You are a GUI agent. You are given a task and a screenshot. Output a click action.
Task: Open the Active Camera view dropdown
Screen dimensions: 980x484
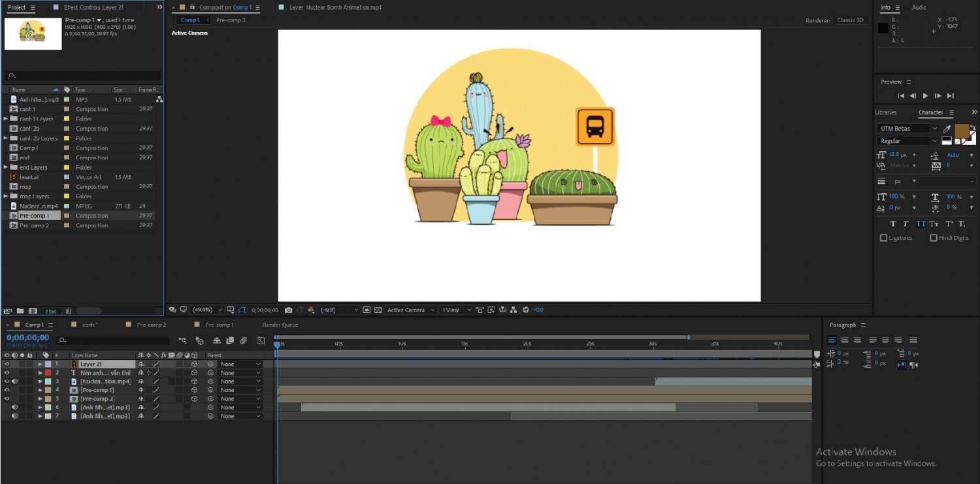click(x=410, y=310)
